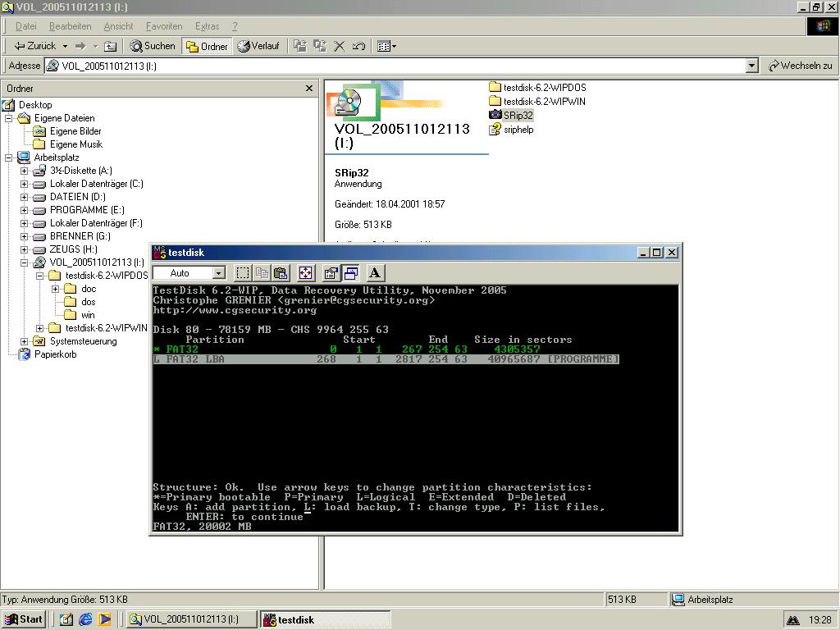Collapse Eigene Dateien tree node

(x=9, y=118)
